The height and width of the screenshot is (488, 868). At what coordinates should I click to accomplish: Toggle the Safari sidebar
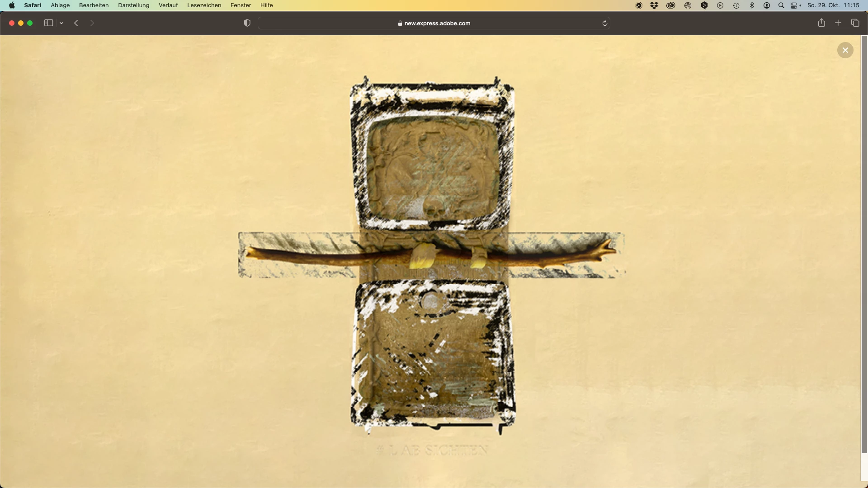click(48, 23)
